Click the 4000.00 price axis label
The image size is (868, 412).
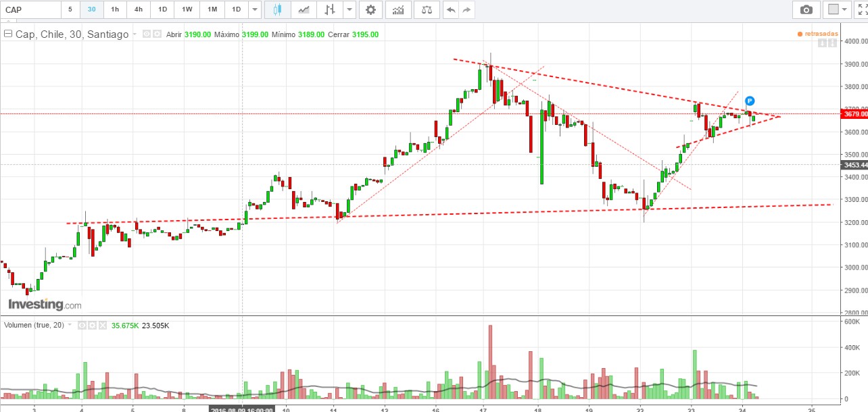855,42
